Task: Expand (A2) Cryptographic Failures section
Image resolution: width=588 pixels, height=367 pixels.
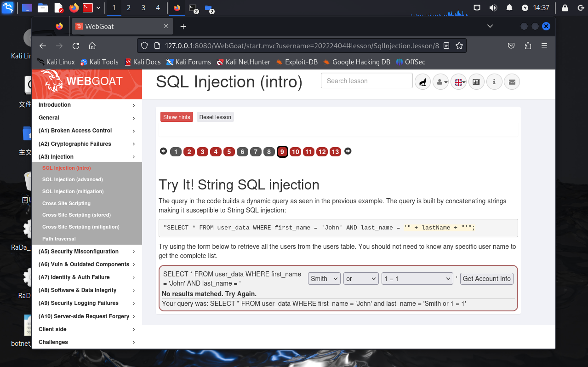Action: (x=87, y=144)
